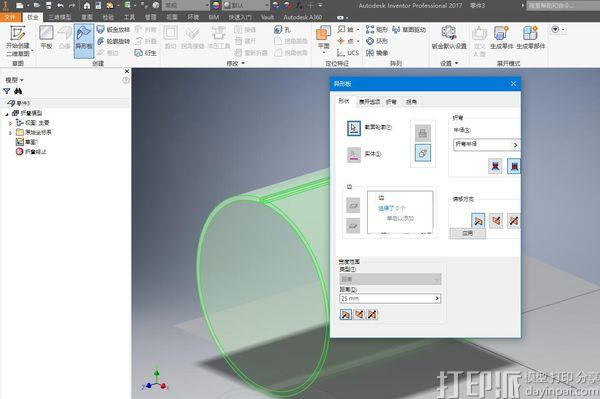Switch to the 展开选项 dialog tab
Screen dimensions: 600x399
(x=369, y=102)
